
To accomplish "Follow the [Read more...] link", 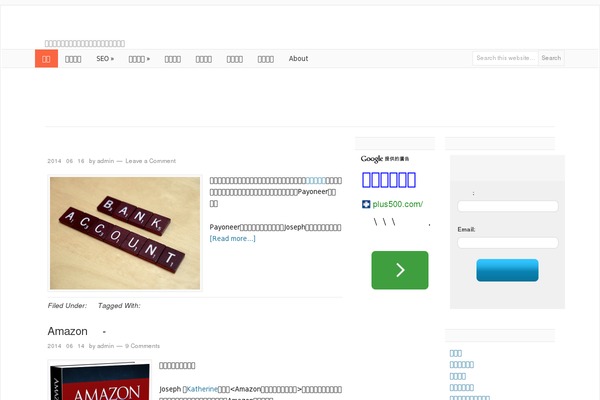I will click(x=232, y=238).
